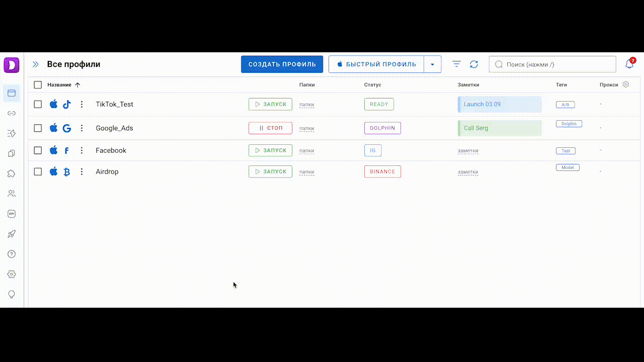Stop the running Google_Ads profile
This screenshot has height=362, width=644.
coord(270,128)
